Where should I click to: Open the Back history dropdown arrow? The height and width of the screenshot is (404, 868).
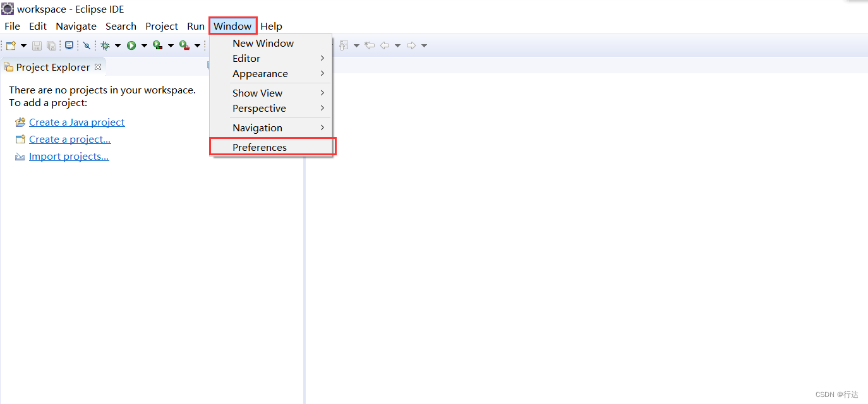397,45
